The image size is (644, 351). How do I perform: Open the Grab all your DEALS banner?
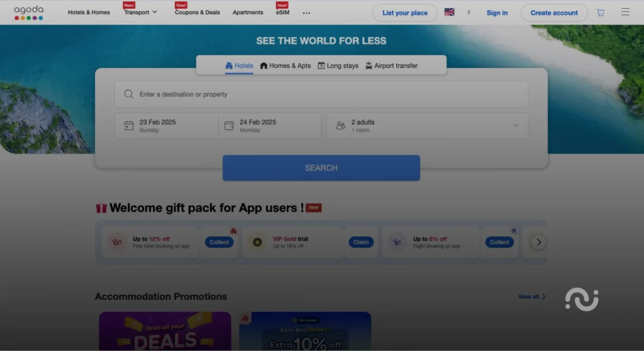click(165, 331)
